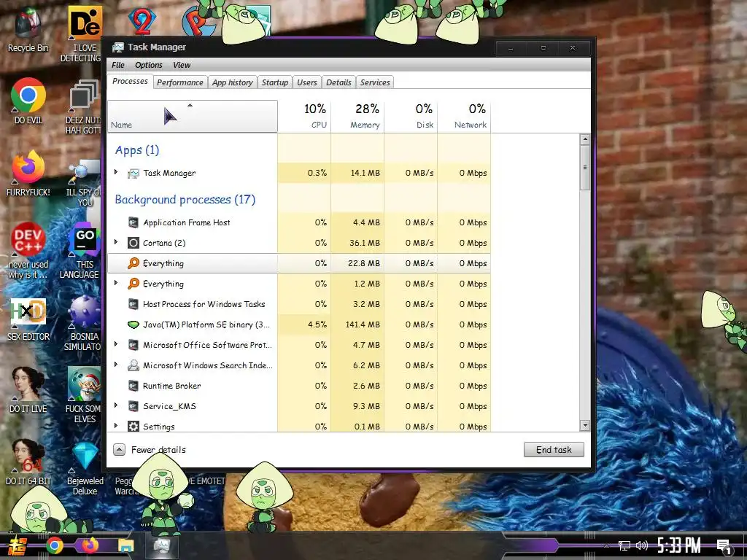The image size is (747, 560).
Task: Click the network icon in system tray
Action: pos(624,545)
